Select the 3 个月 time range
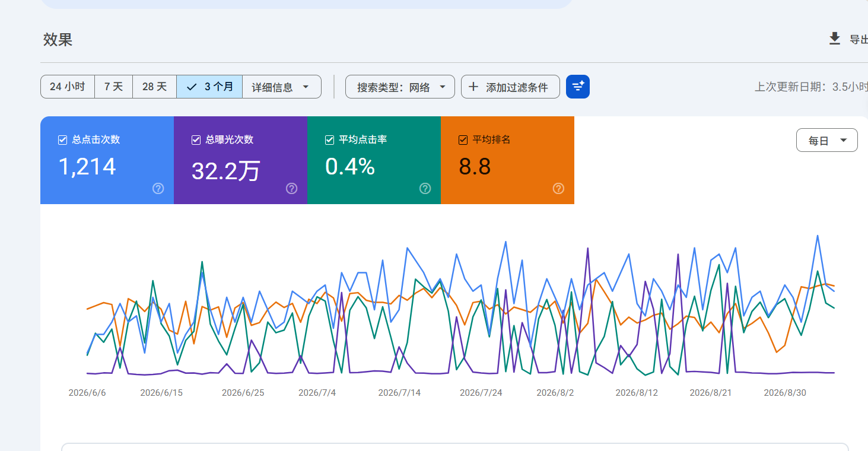This screenshot has width=868, height=451. click(209, 87)
